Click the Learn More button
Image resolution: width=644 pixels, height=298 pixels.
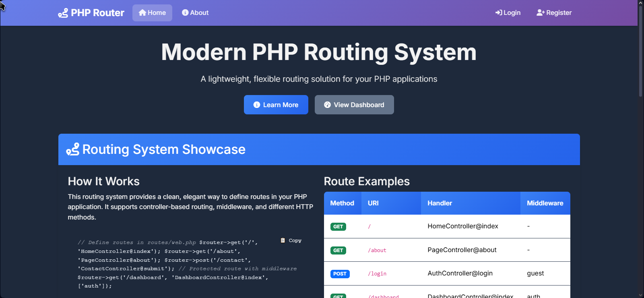click(x=276, y=105)
